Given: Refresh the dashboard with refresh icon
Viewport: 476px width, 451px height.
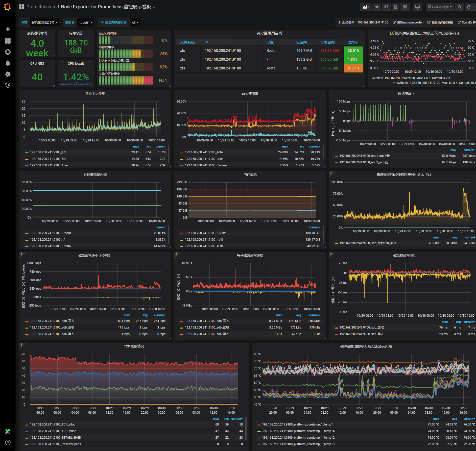Looking at the screenshot, I should (x=469, y=7).
